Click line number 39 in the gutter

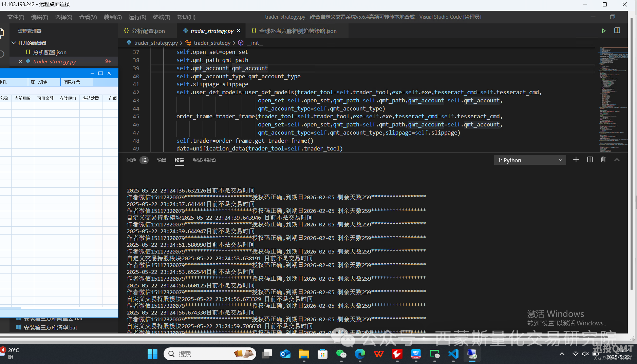(136, 68)
